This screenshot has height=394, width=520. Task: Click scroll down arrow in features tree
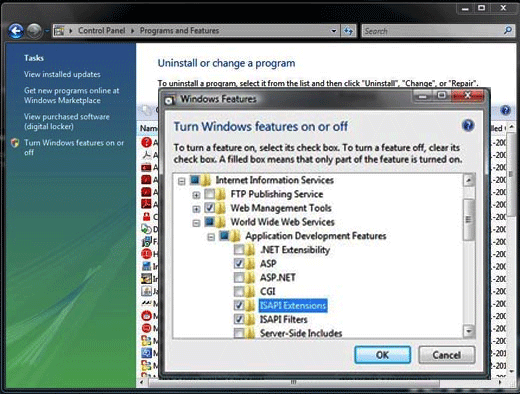(x=469, y=331)
